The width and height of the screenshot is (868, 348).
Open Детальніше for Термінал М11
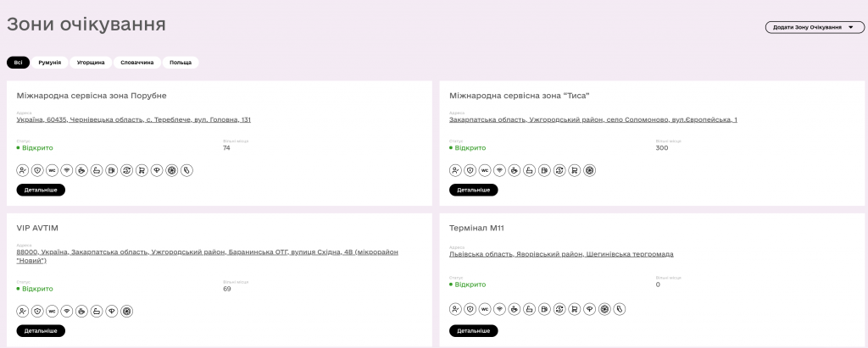pos(473,331)
